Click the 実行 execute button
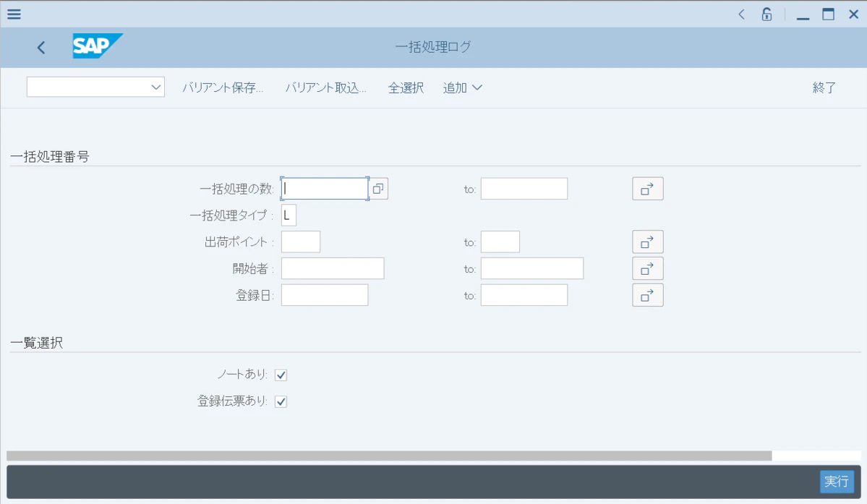Viewport: 867px width, 504px height. [x=837, y=482]
